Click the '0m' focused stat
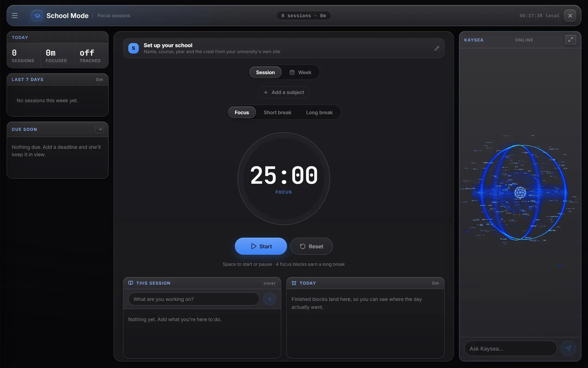Screen dimensions: 588x368 pos(51,52)
